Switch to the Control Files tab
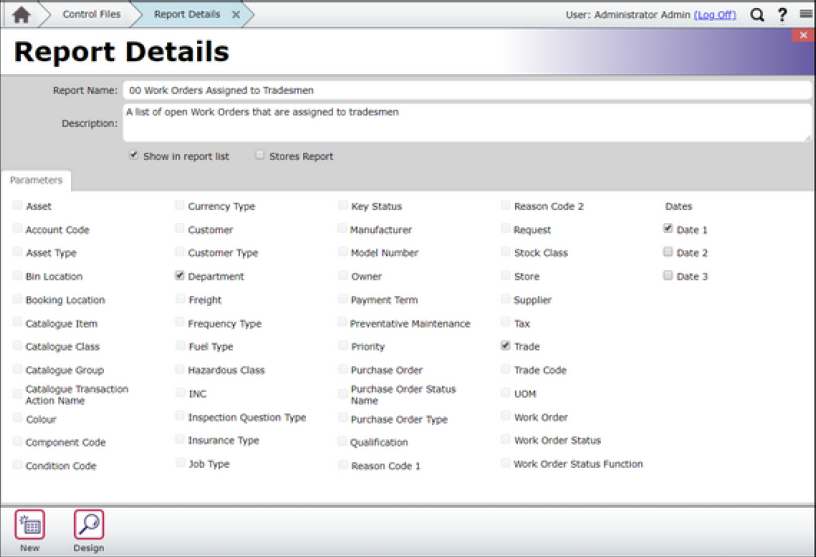Viewport: 816px width, 557px height. tap(91, 15)
